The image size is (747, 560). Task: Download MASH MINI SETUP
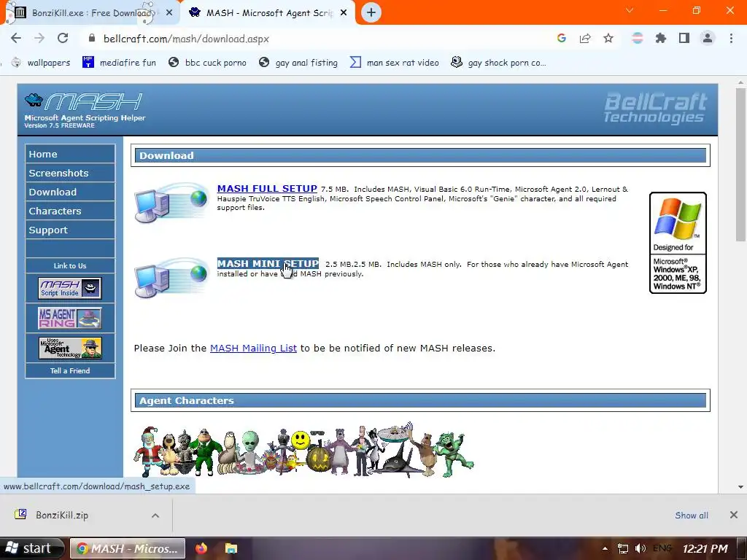point(268,263)
